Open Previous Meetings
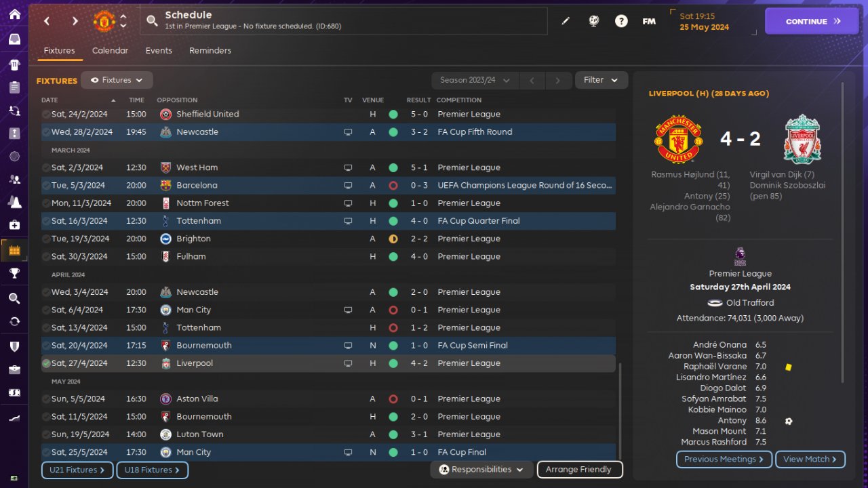The height and width of the screenshot is (488, 868). click(x=724, y=459)
